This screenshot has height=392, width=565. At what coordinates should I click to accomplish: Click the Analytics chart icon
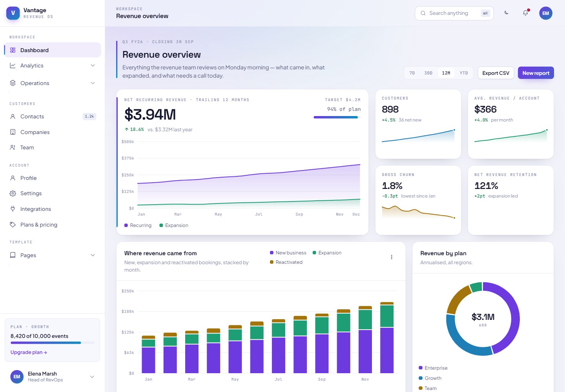click(13, 65)
